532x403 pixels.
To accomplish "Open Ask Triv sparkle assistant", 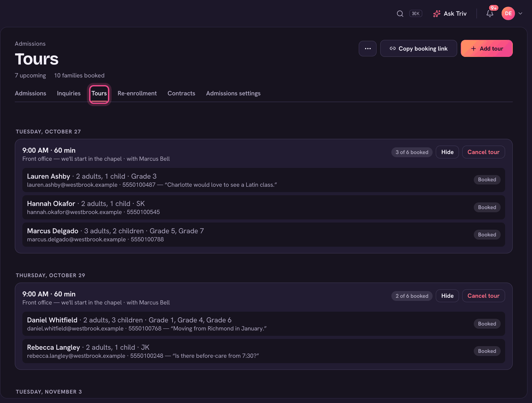I will tap(450, 14).
